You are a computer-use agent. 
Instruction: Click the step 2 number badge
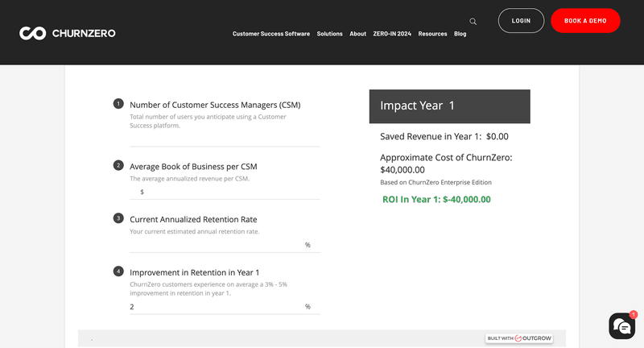pos(118,165)
